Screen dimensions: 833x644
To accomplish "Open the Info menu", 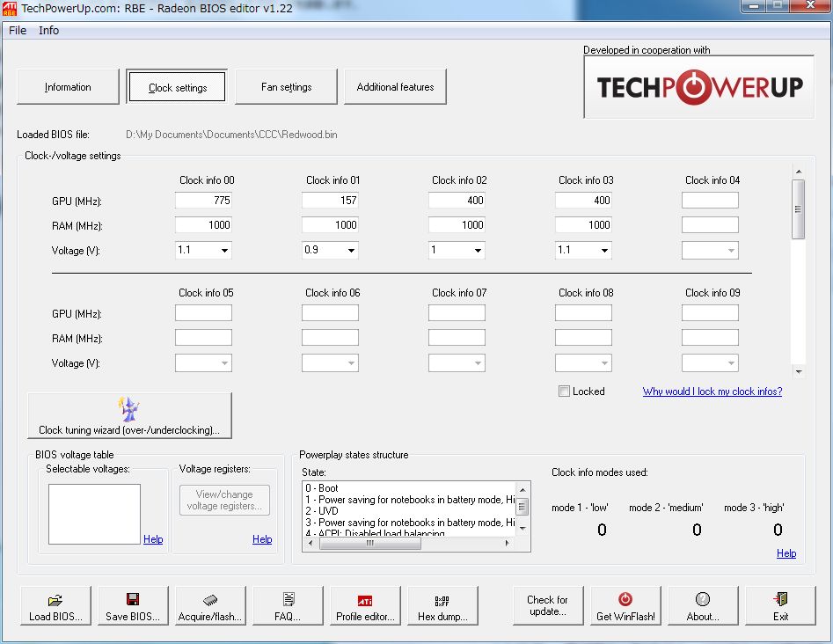I will (49, 30).
